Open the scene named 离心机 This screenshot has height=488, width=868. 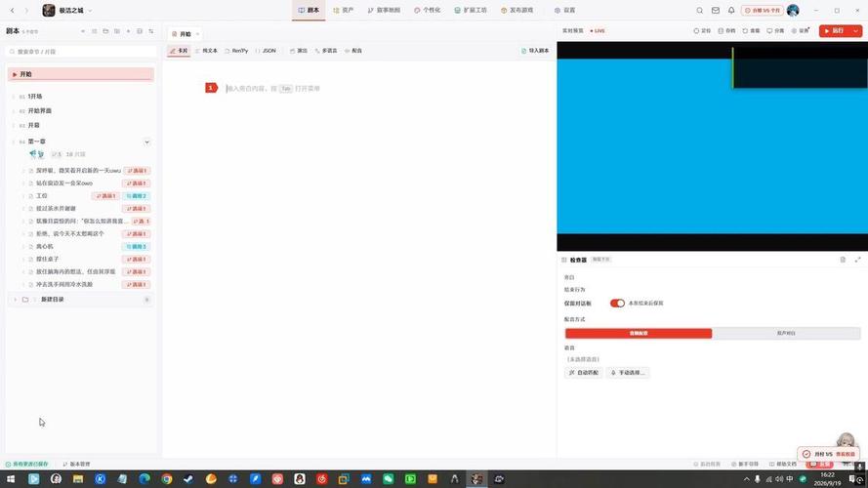45,246
